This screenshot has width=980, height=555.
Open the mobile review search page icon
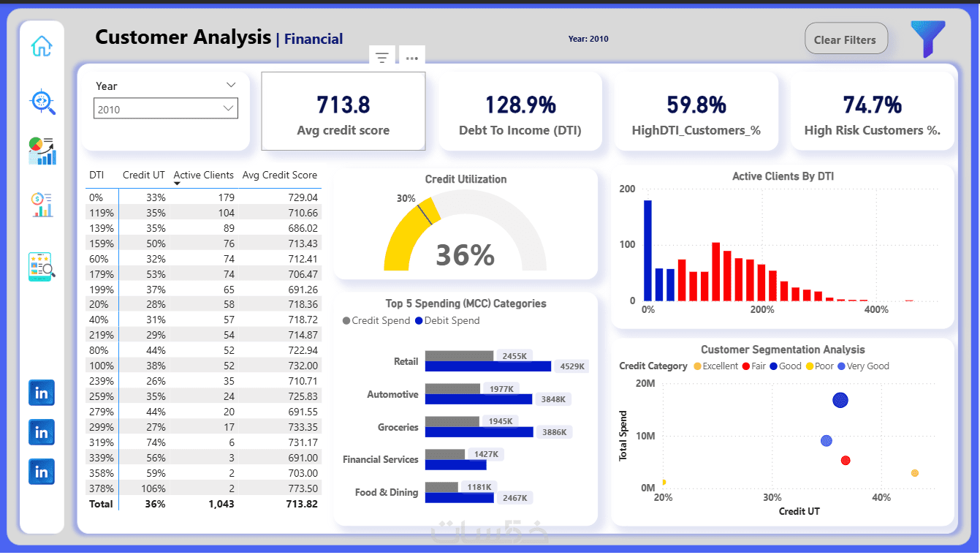[42, 267]
